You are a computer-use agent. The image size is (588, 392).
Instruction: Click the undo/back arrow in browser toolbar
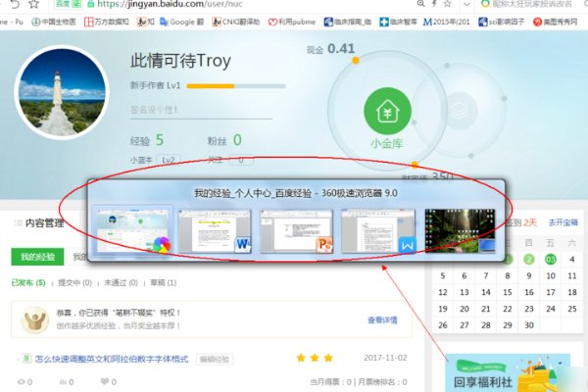coord(15,4)
